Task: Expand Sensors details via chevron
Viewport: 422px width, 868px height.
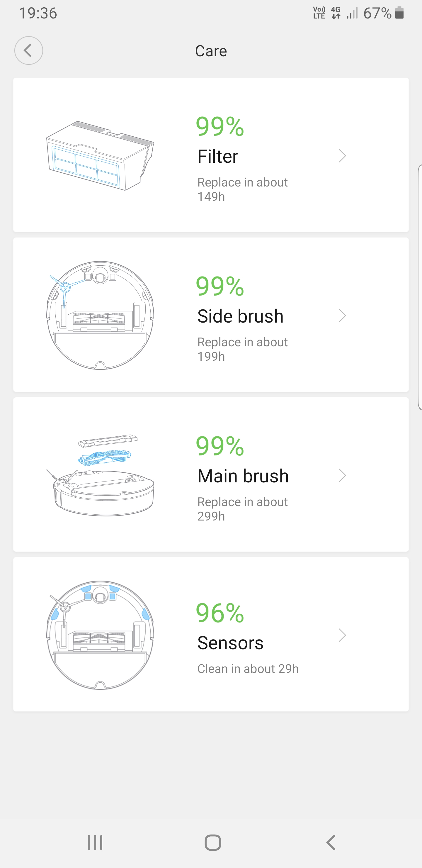Action: tap(342, 635)
